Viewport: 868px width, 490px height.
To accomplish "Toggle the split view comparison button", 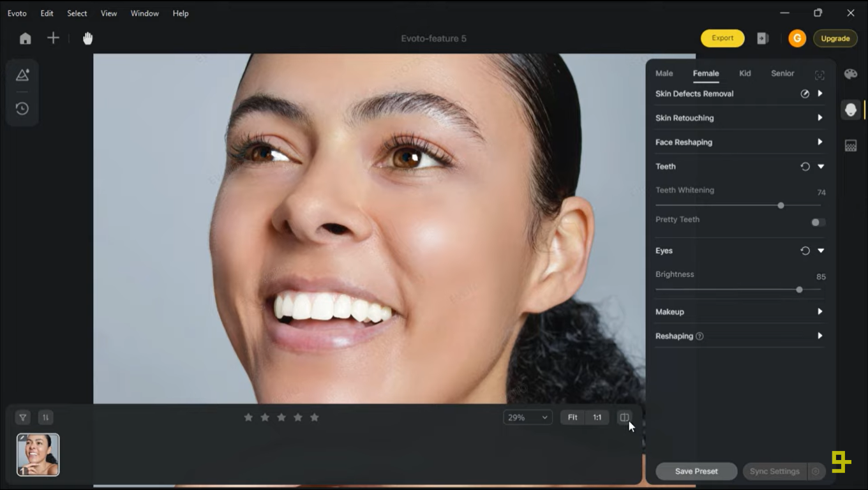I will tap(624, 417).
